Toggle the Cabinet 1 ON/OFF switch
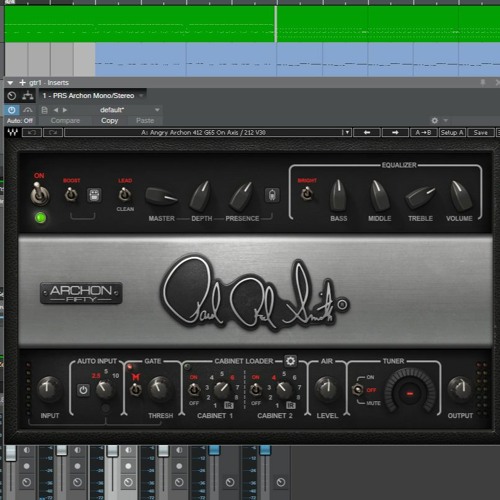 194,389
